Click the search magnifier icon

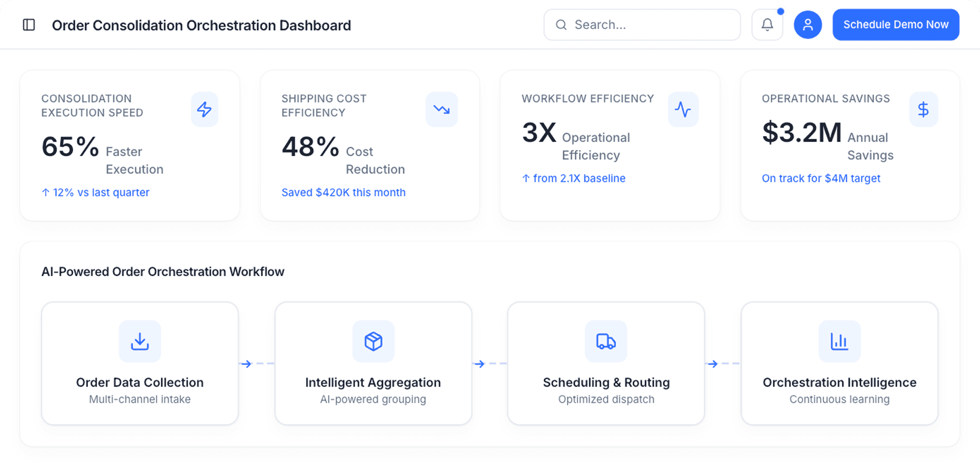[x=561, y=24]
